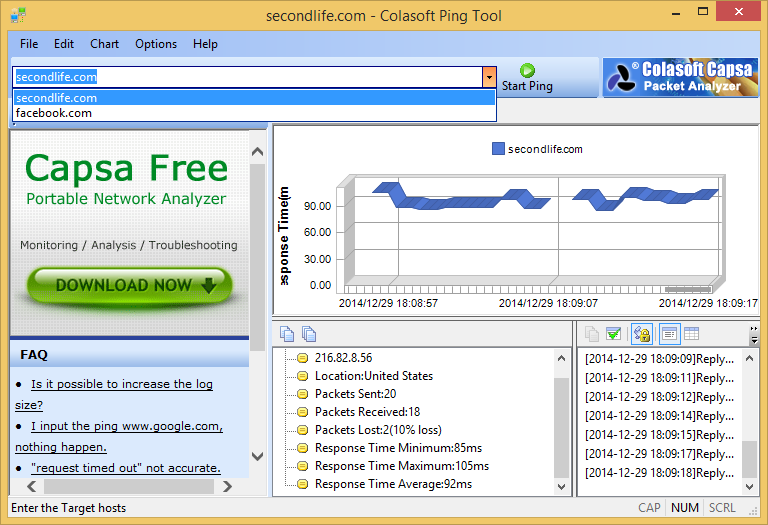Open the Edit menu
Screen dimensions: 768x525
click(x=64, y=44)
